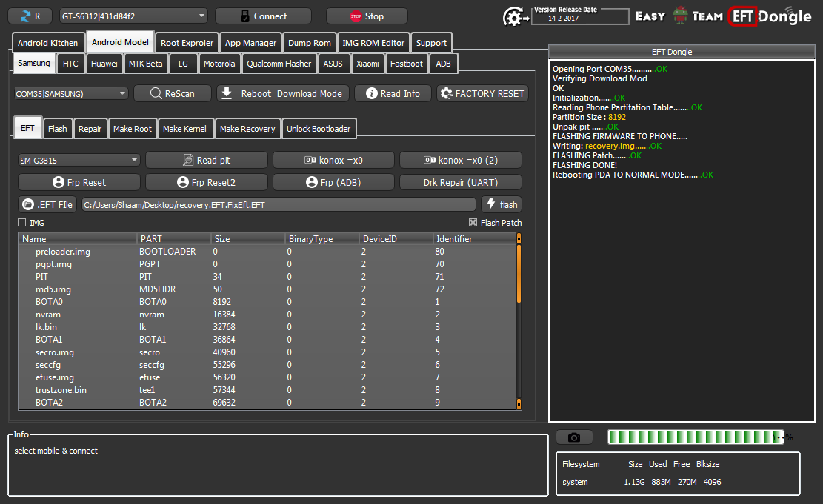Click the settings gear icon beside version date
Viewport: 823px width, 504px height.
click(x=515, y=17)
